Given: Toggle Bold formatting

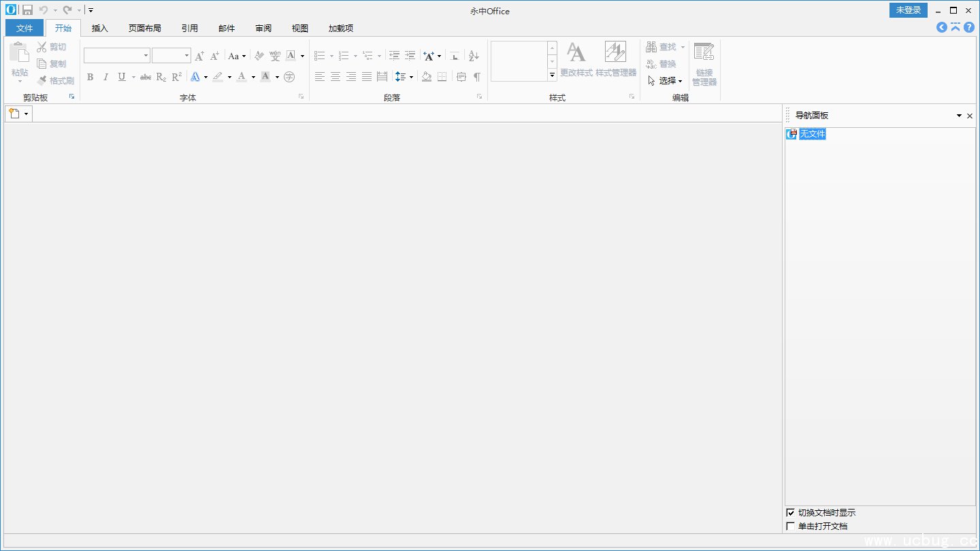Looking at the screenshot, I should tap(90, 77).
